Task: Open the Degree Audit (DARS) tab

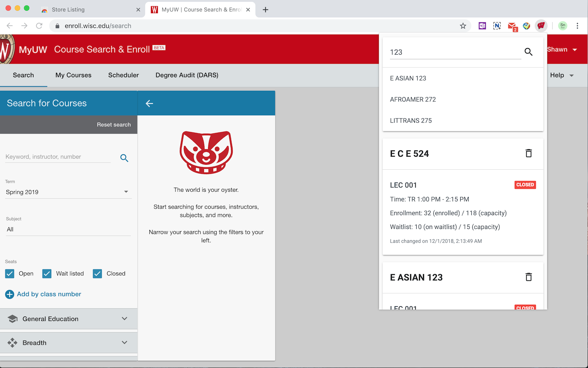Action: click(187, 75)
